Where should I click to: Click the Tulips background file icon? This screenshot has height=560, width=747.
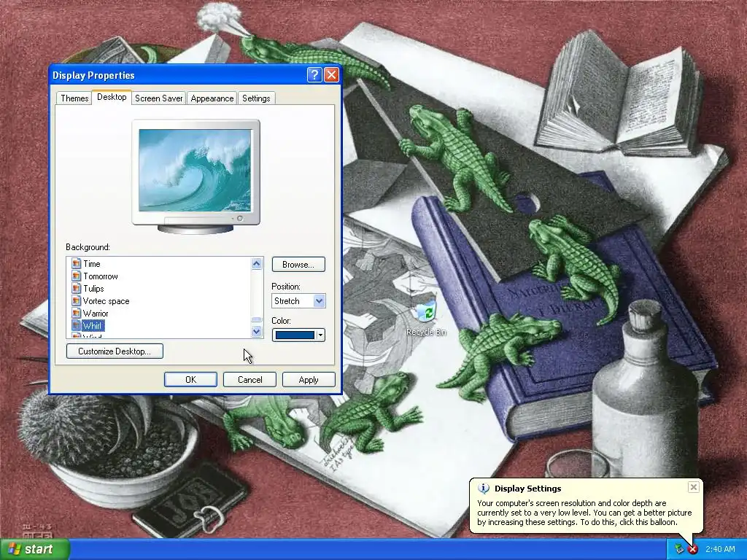point(76,288)
